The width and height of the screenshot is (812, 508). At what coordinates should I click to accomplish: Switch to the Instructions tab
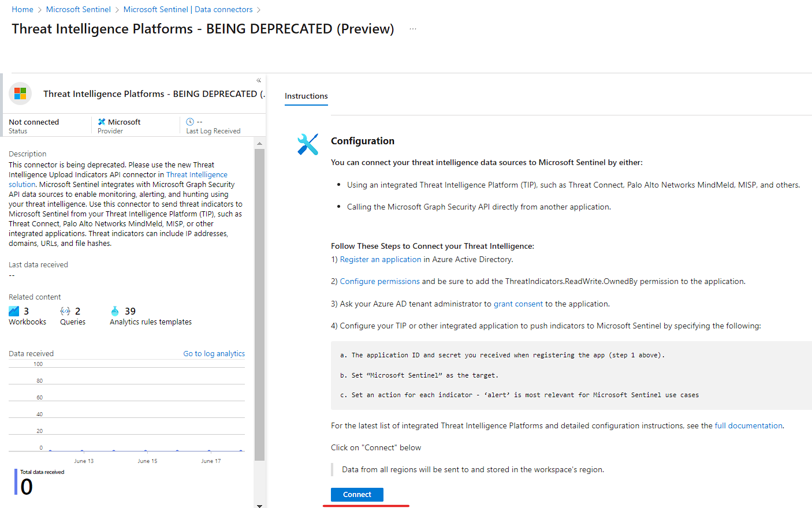[x=306, y=96]
